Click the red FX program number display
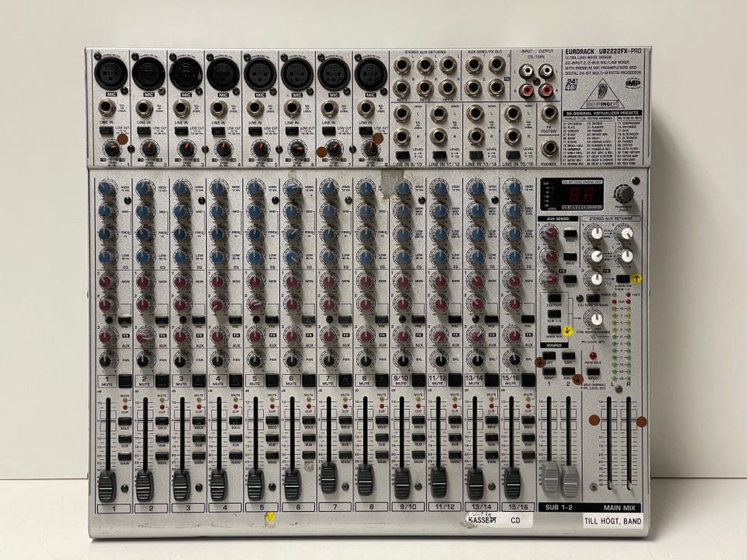The image size is (747, 560). coord(581,195)
